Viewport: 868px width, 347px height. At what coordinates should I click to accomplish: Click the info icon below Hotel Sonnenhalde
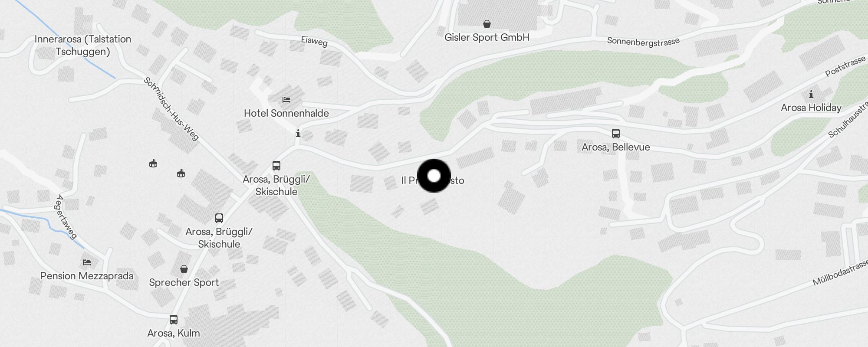298,133
